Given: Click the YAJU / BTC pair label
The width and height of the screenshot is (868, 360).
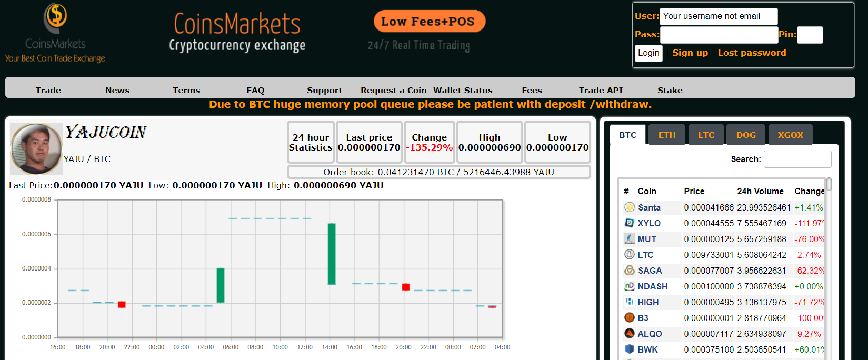Looking at the screenshot, I should point(87,159).
